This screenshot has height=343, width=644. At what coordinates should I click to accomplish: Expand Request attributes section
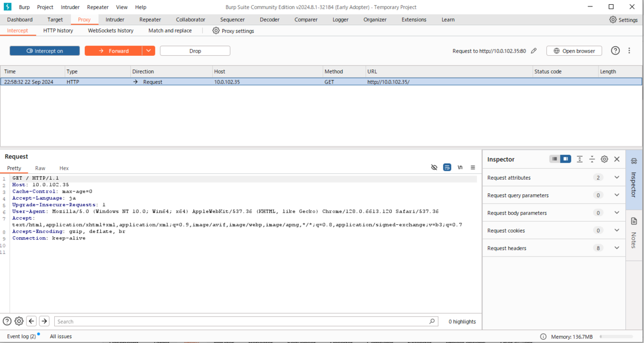coord(617,178)
